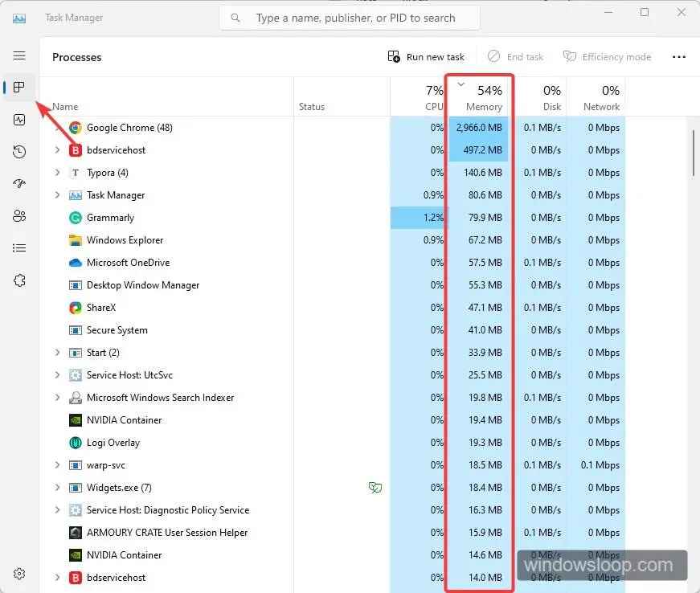Click the search magnifier icon
The width and height of the screenshot is (700, 593).
(235, 18)
